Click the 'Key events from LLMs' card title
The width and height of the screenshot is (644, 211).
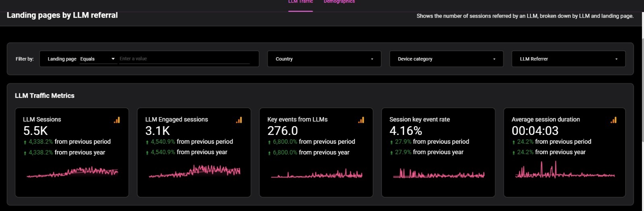click(x=297, y=120)
